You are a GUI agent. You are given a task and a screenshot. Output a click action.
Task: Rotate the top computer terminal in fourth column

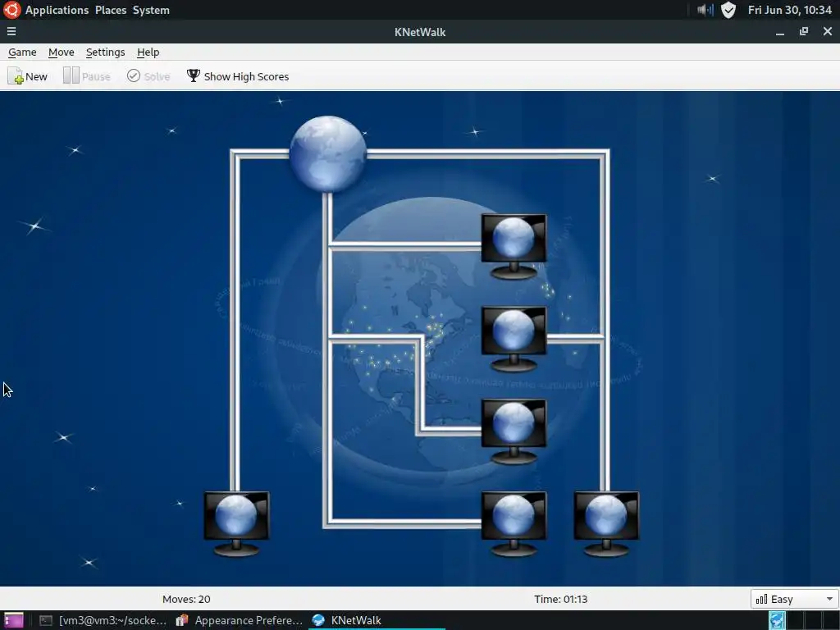tap(514, 246)
